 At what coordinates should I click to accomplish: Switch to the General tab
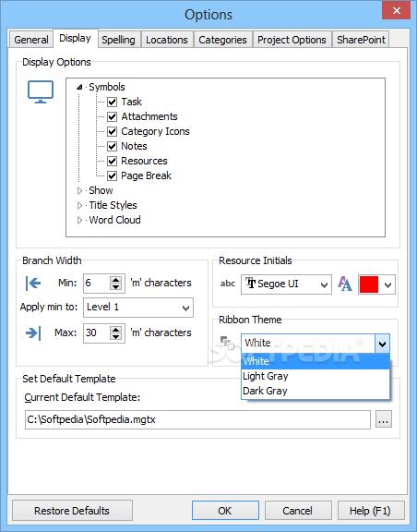coord(30,40)
